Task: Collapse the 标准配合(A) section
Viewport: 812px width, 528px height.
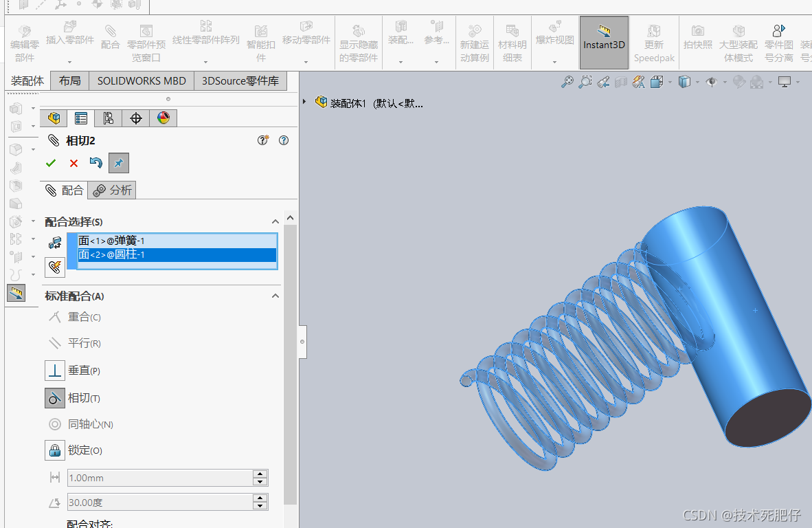Action: point(275,296)
